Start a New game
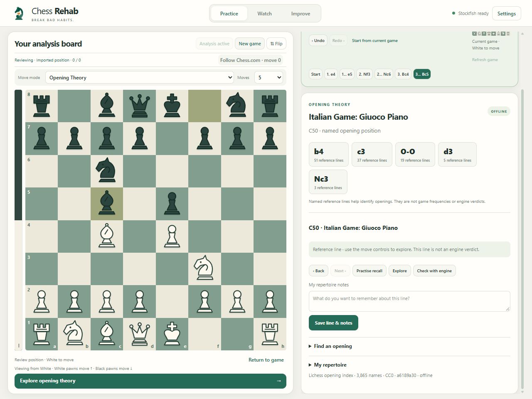Viewport: 532px width, 399px height. pyautogui.click(x=250, y=44)
